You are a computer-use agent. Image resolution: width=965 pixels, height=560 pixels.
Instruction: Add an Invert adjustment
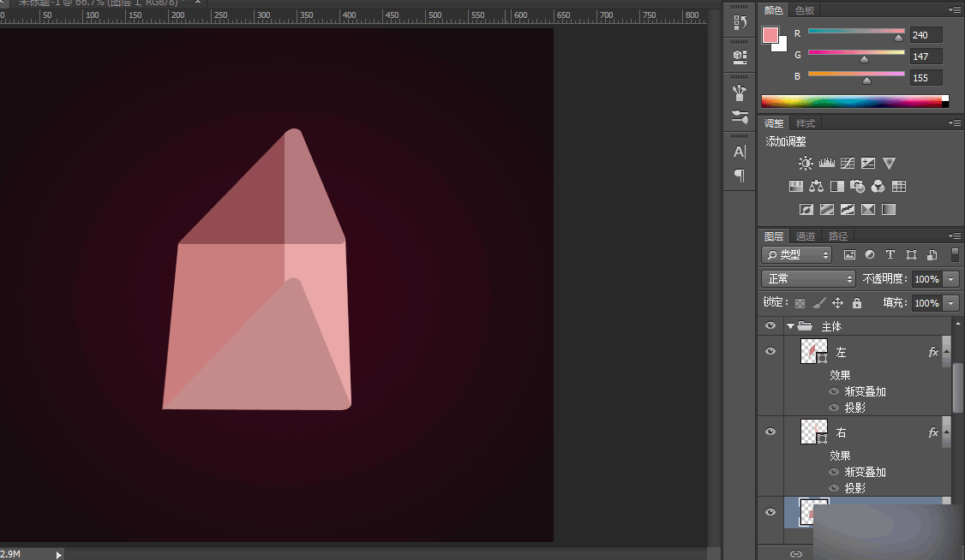(x=806, y=210)
